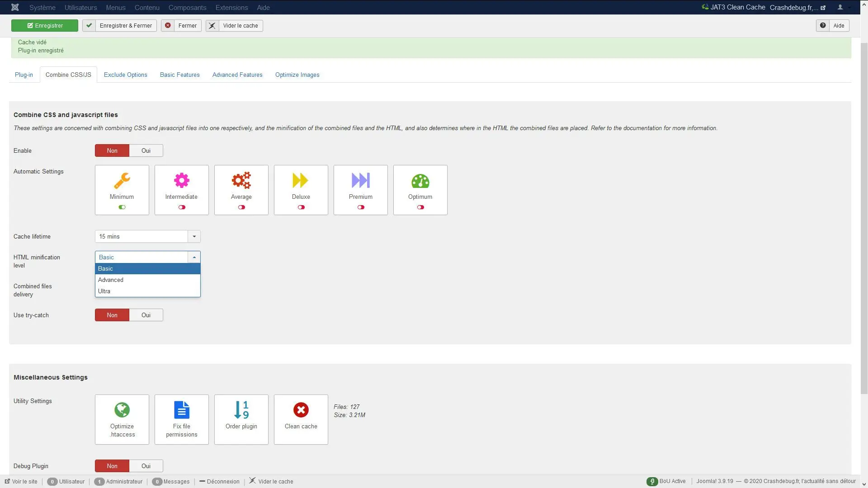Run Optimize .htaccess globe icon
This screenshot has width=868, height=488.
coord(122,410)
